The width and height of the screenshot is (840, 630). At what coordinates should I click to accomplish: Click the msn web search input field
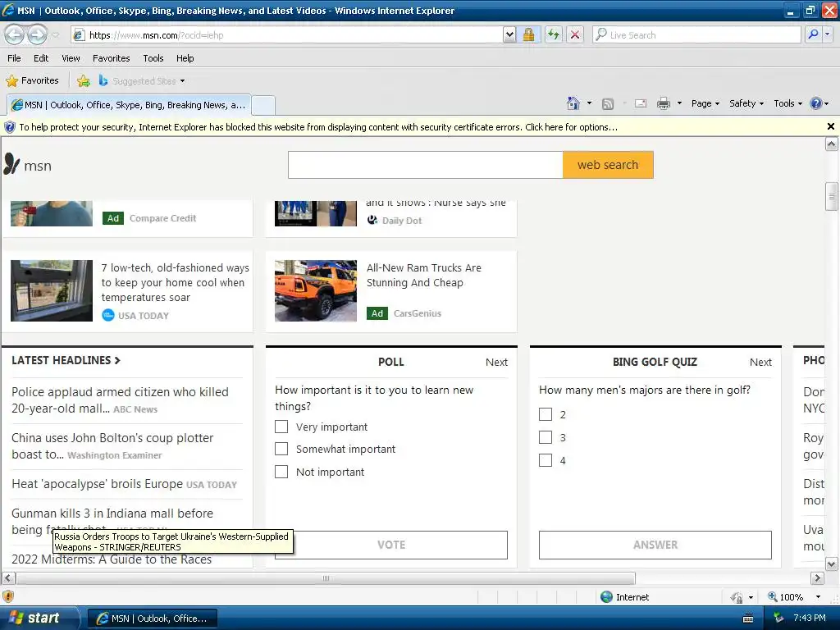[x=426, y=164]
